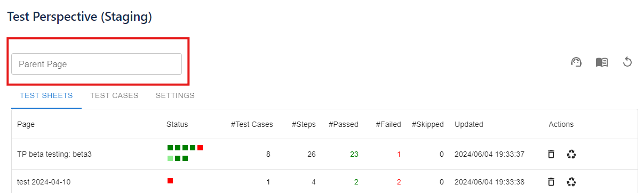
Task: Click into the Parent Page field
Action: [x=97, y=64]
